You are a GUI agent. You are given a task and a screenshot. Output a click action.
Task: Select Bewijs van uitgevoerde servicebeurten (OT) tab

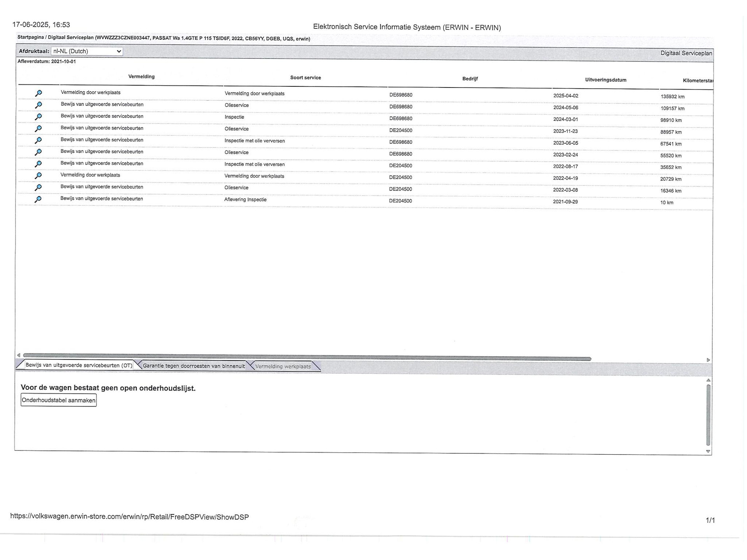pyautogui.click(x=79, y=365)
